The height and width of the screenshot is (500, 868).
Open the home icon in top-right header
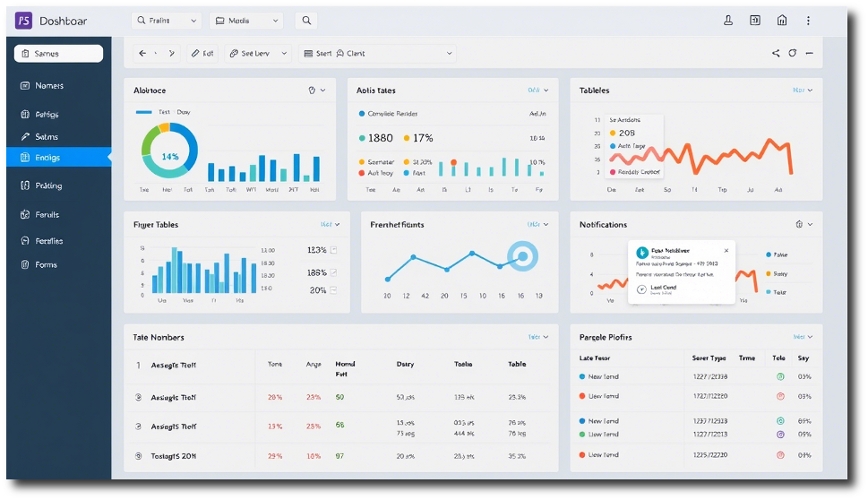782,21
